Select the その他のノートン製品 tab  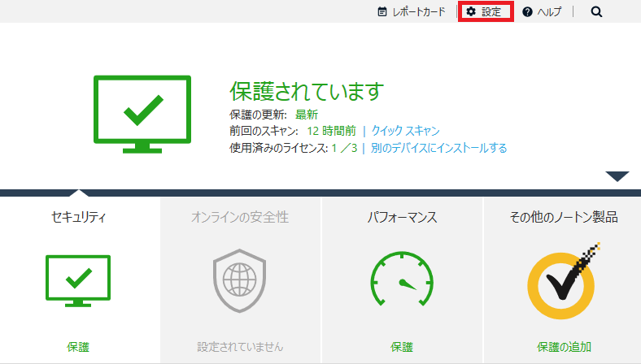(x=564, y=217)
